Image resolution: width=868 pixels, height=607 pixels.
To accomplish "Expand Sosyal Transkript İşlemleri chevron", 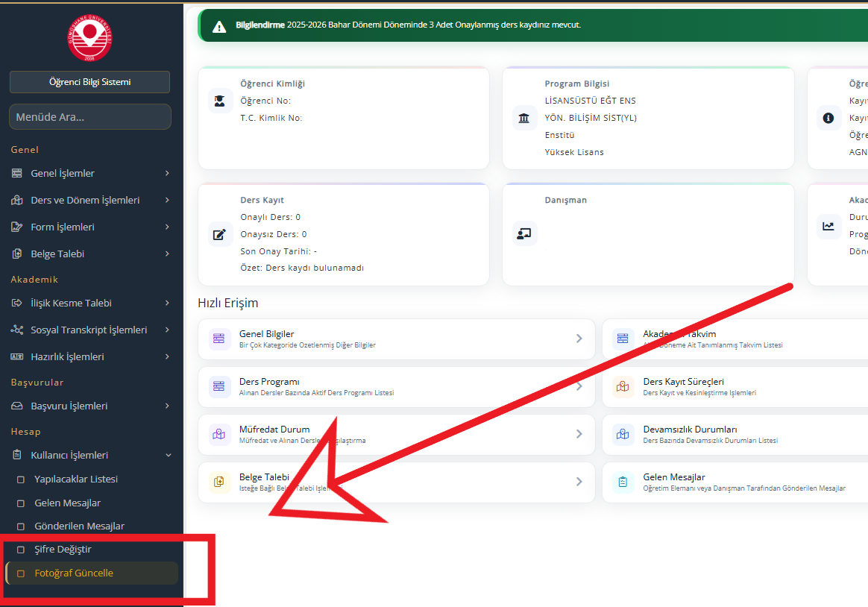I will click(167, 330).
